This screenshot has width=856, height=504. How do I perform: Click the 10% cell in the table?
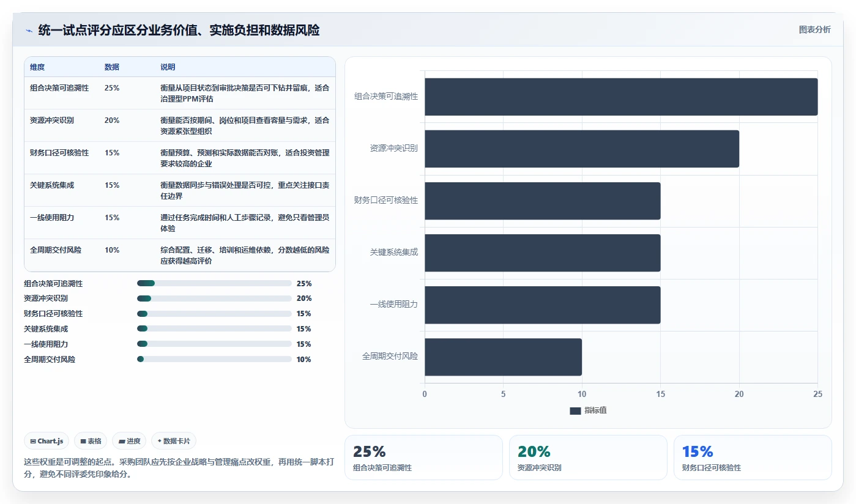pyautogui.click(x=112, y=250)
